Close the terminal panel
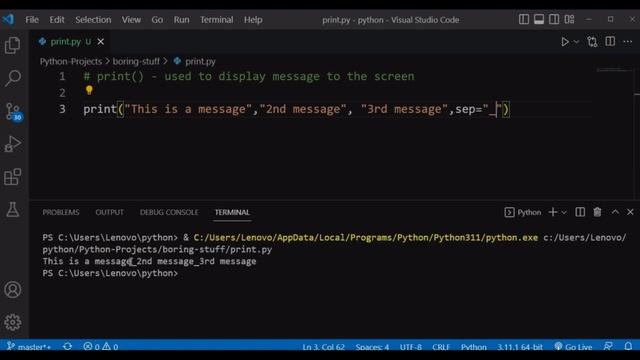Screen dimensions: 640x360 630,212
